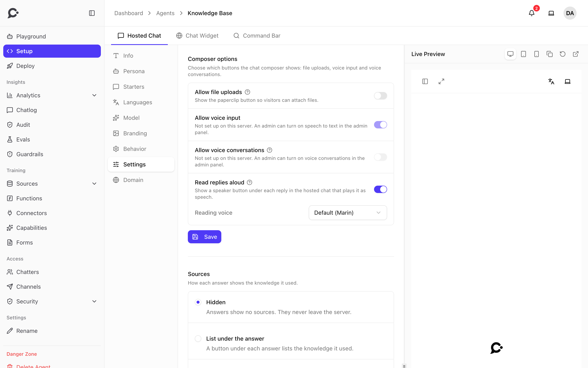
Task: Show help for Allow file uploads
Action: coord(247,92)
